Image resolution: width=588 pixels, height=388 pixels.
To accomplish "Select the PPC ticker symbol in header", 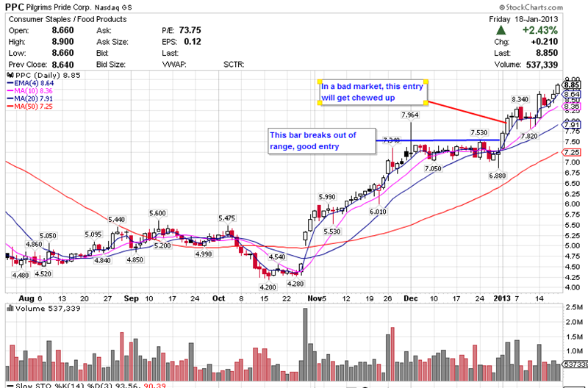I will click(x=15, y=7).
